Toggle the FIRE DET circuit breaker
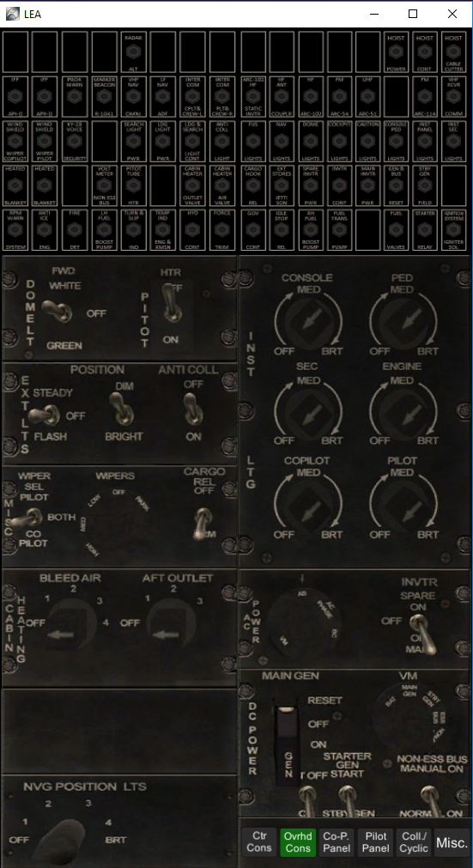Screen dimensions: 473x868 (x=74, y=230)
